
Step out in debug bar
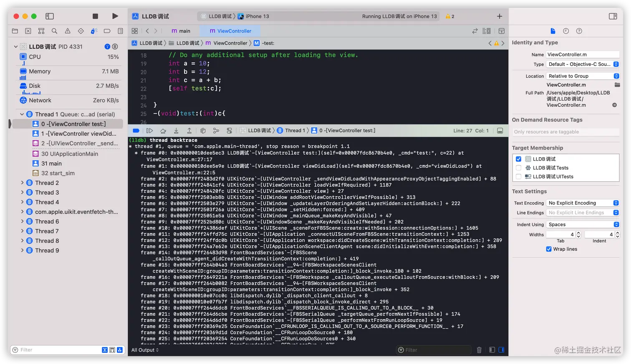click(189, 131)
